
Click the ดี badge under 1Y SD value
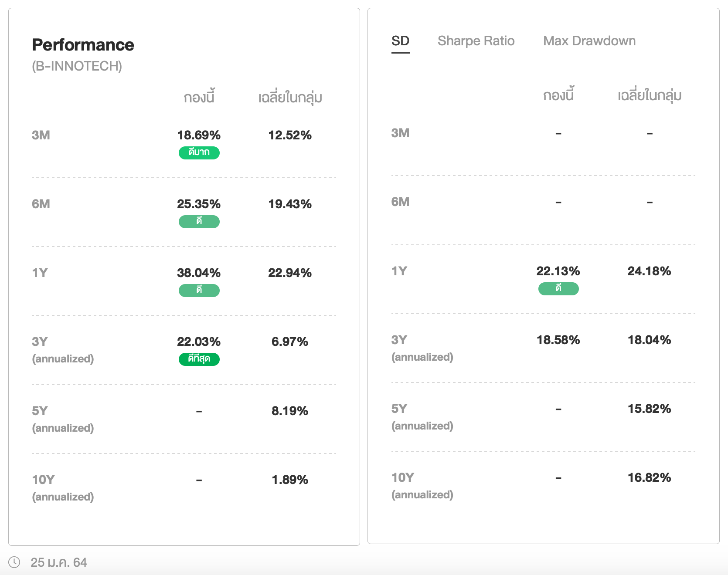pyautogui.click(x=558, y=288)
